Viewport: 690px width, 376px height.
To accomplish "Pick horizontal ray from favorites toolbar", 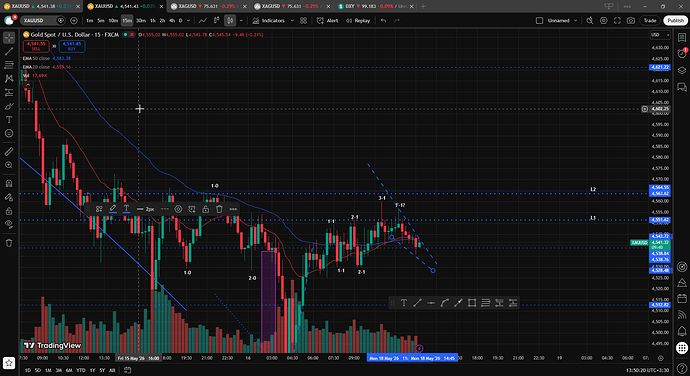I will click(x=431, y=303).
